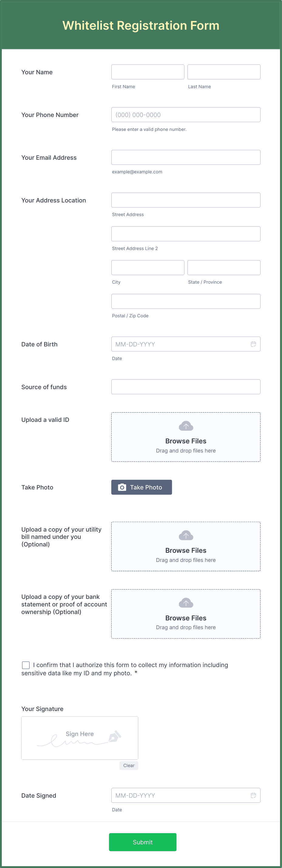Click the Take Photo button label

pos(146,487)
